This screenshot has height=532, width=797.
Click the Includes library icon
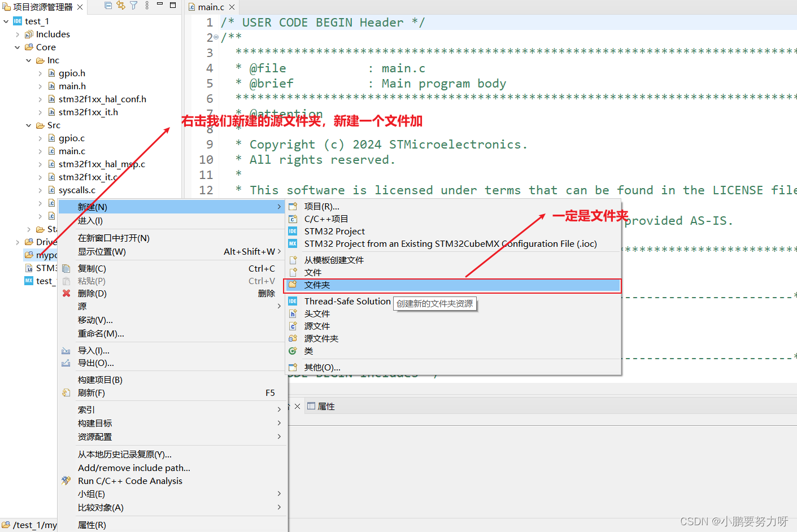(x=29, y=34)
